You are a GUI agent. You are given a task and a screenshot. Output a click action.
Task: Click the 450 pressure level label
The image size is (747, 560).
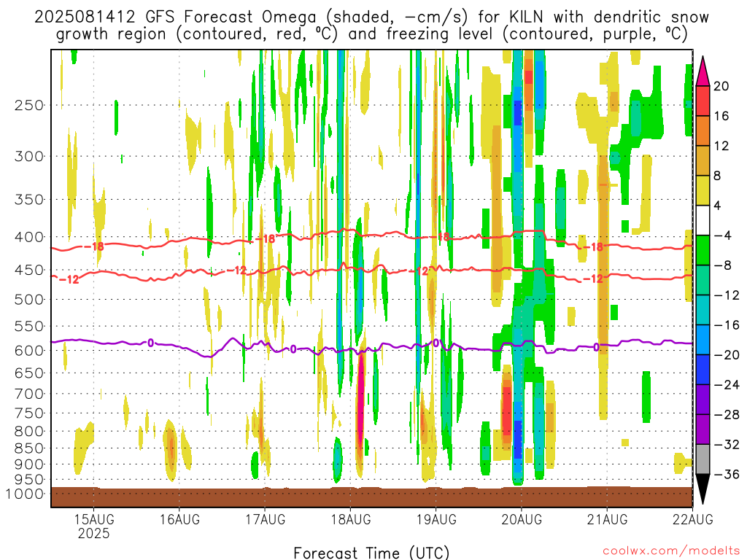[29, 271]
